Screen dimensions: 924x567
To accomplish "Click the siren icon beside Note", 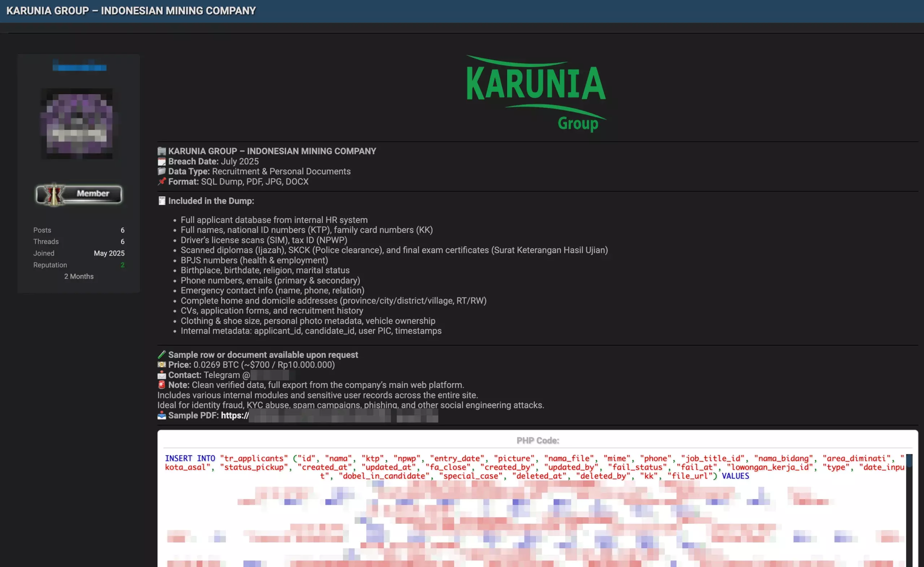I will (162, 385).
